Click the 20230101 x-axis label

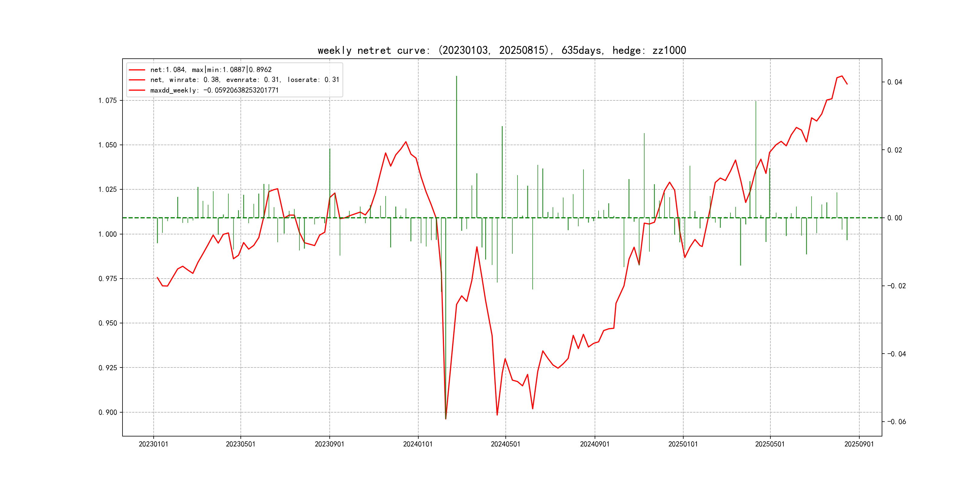153,444
